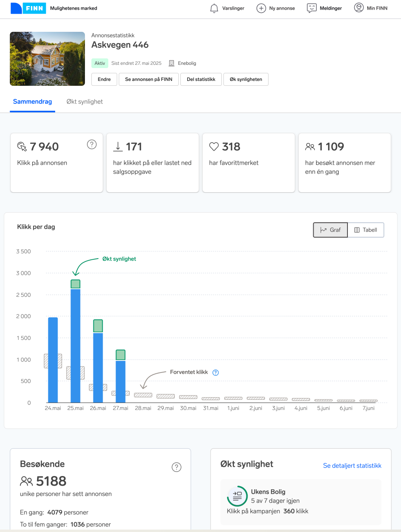
Task: Switch chart to Graf view
Action: coord(331,230)
